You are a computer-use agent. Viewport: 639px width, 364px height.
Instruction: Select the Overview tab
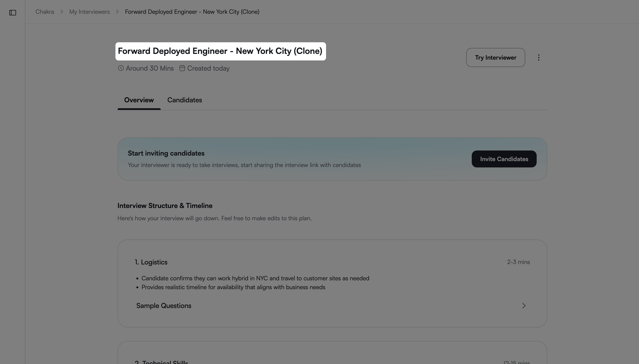[x=139, y=100]
